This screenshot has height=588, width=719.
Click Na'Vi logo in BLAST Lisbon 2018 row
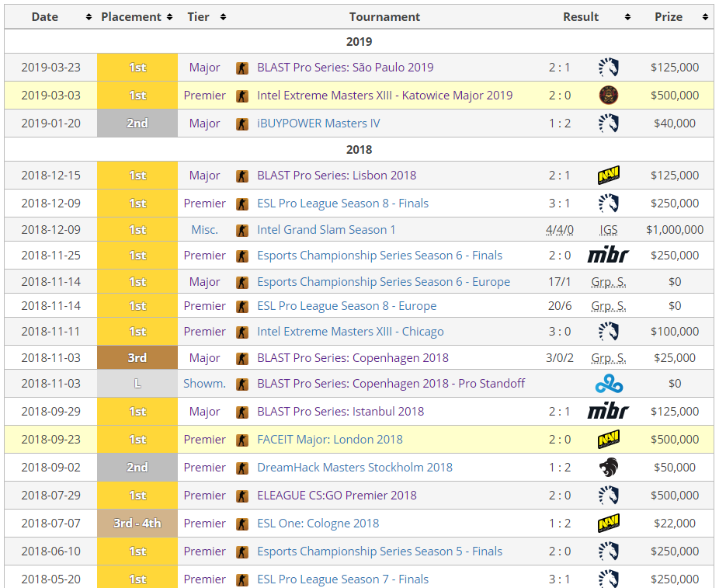609,176
